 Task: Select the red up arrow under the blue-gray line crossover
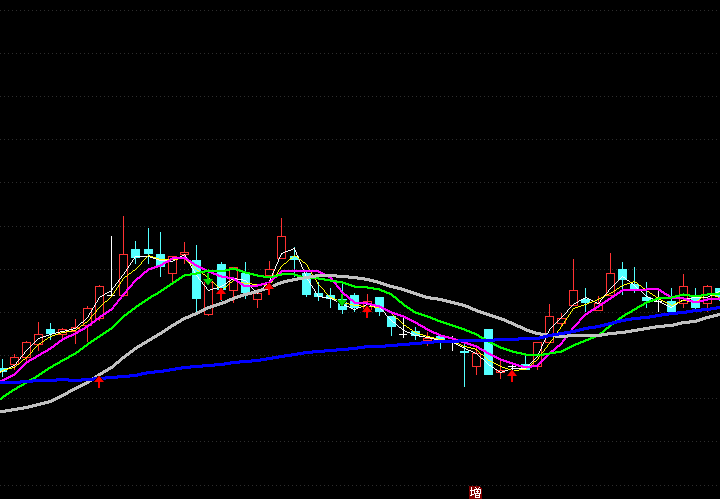click(99, 381)
